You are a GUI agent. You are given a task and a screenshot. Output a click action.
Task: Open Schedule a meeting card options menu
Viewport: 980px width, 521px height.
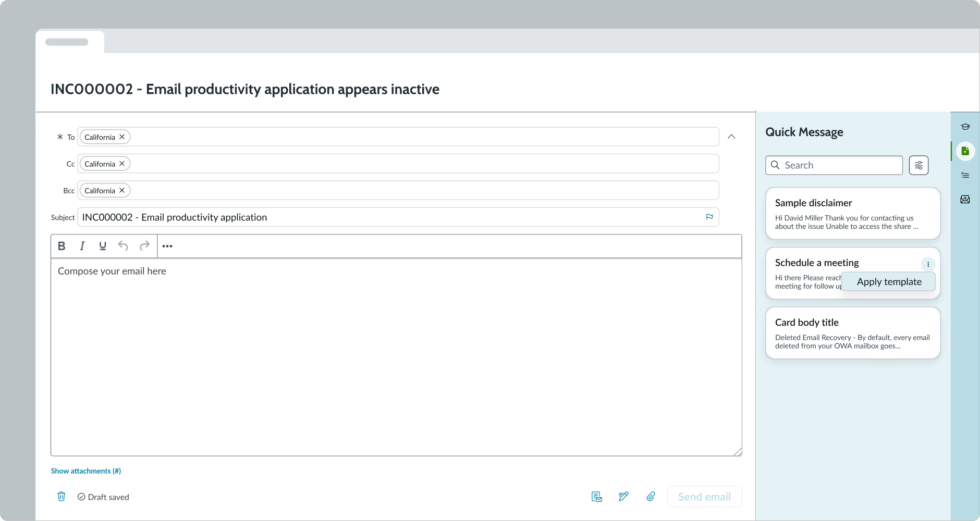click(928, 264)
